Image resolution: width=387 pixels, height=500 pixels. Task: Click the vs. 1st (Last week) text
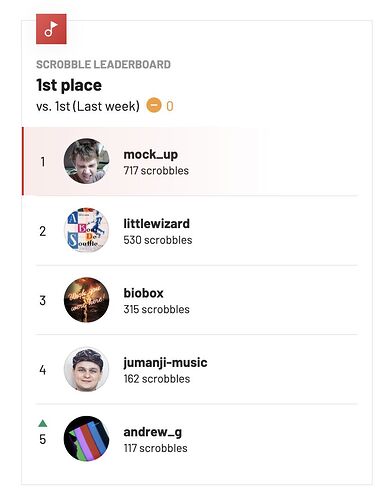[x=88, y=106]
